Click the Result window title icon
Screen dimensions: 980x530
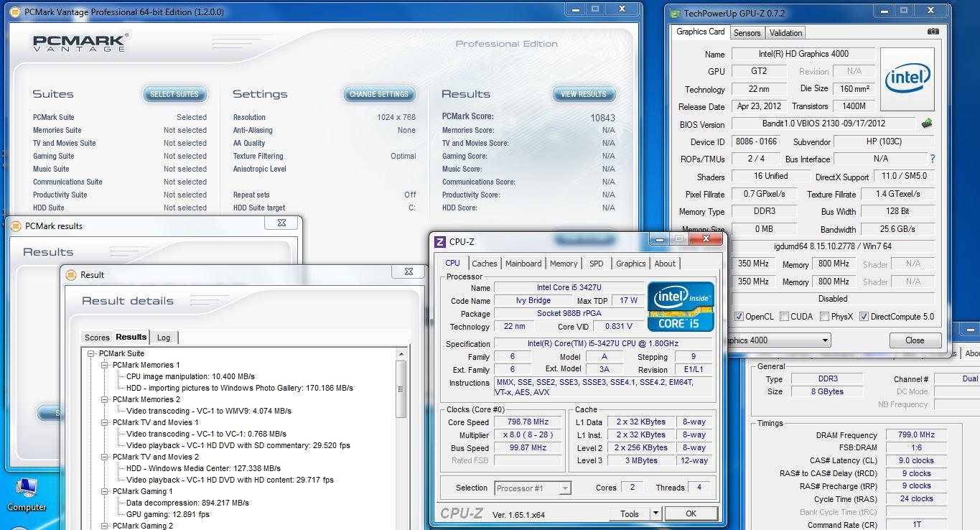pyautogui.click(x=72, y=274)
